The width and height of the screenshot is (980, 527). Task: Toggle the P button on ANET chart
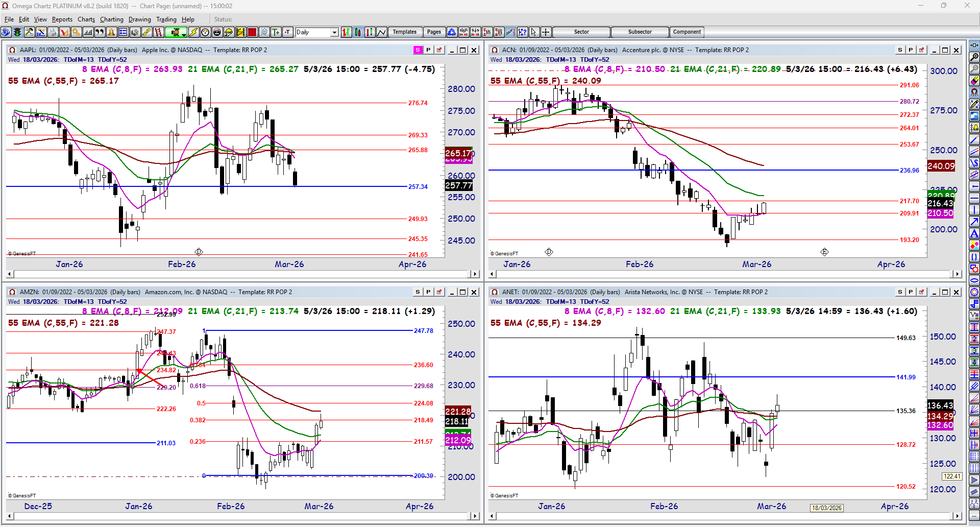[911, 292]
